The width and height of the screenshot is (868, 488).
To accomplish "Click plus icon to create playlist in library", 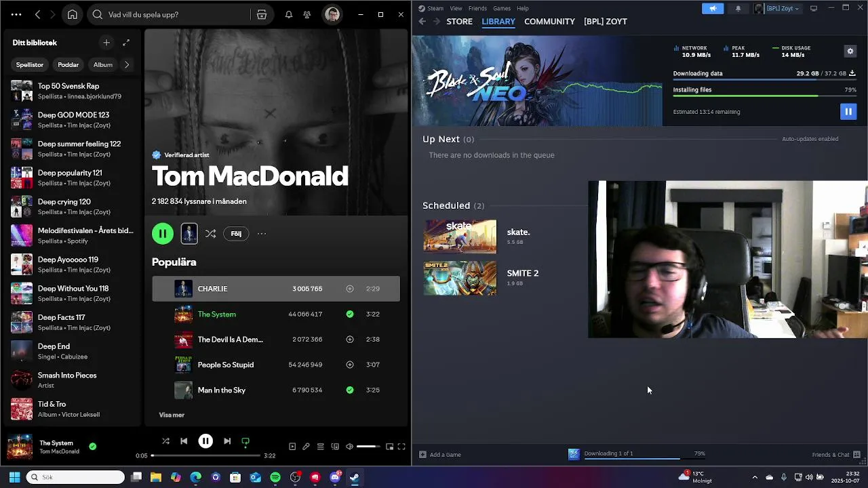I will (x=106, y=43).
